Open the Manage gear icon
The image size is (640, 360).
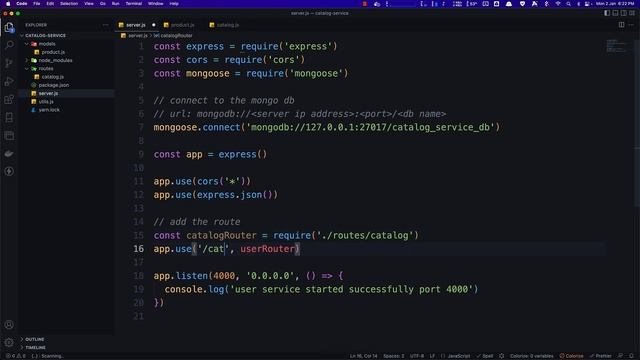coord(9,342)
